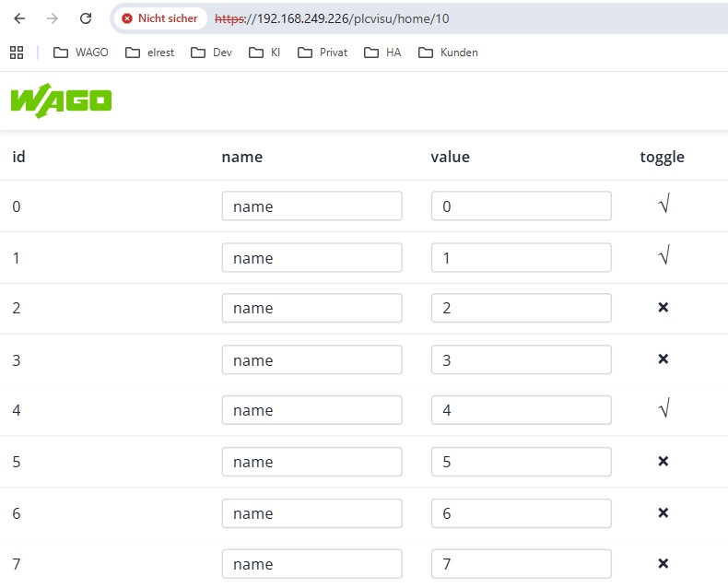Open the WAGO bookmarks folder
The width and height of the screenshot is (728, 588).
[x=81, y=53]
